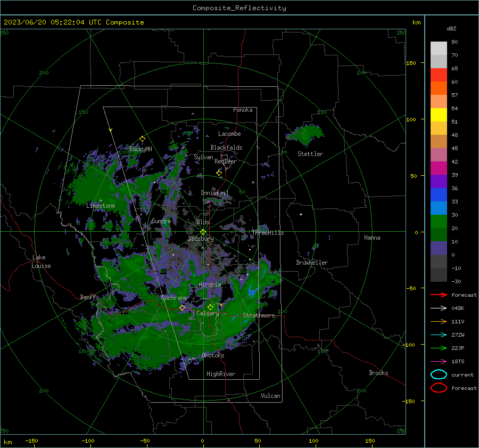479x448 pixels.
Task: Click the RockyMH label
Action: [141, 149]
